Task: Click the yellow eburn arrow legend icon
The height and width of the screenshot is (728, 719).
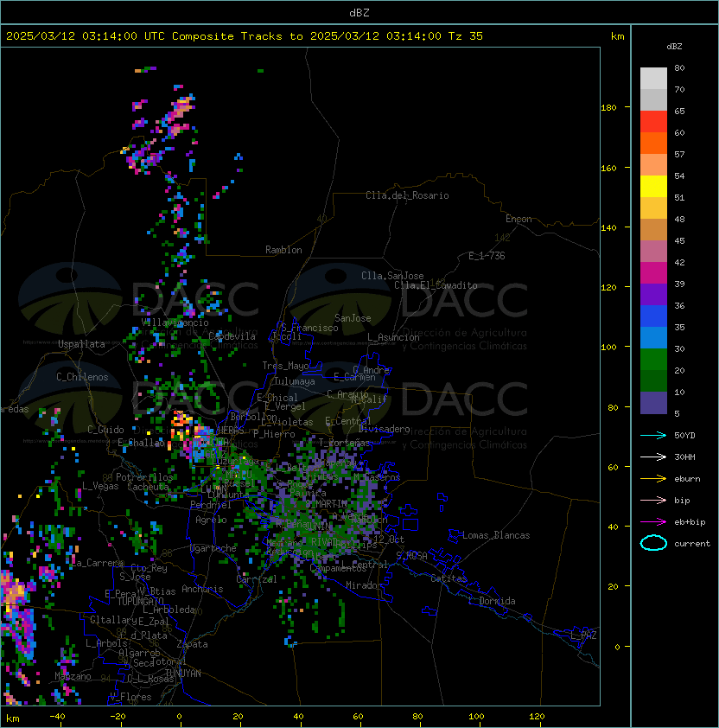Action: 653,479
